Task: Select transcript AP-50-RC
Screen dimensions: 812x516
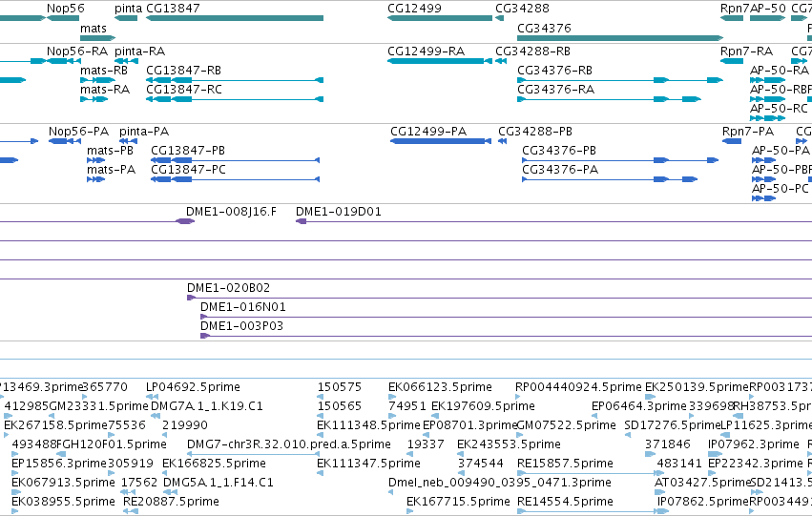Action: (779, 109)
